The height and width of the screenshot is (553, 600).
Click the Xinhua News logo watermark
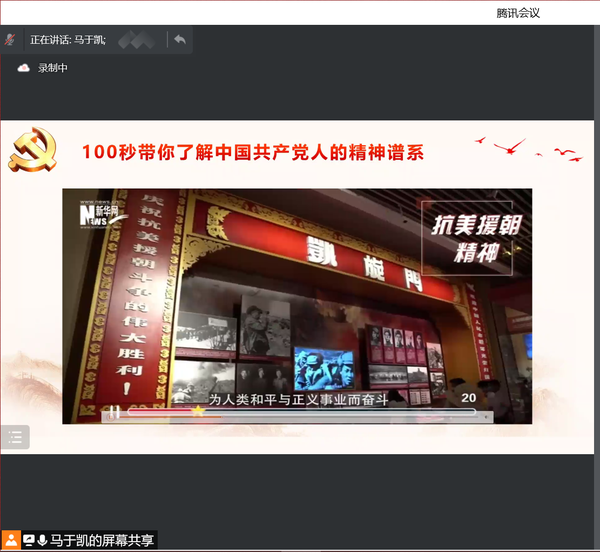[x=99, y=213]
